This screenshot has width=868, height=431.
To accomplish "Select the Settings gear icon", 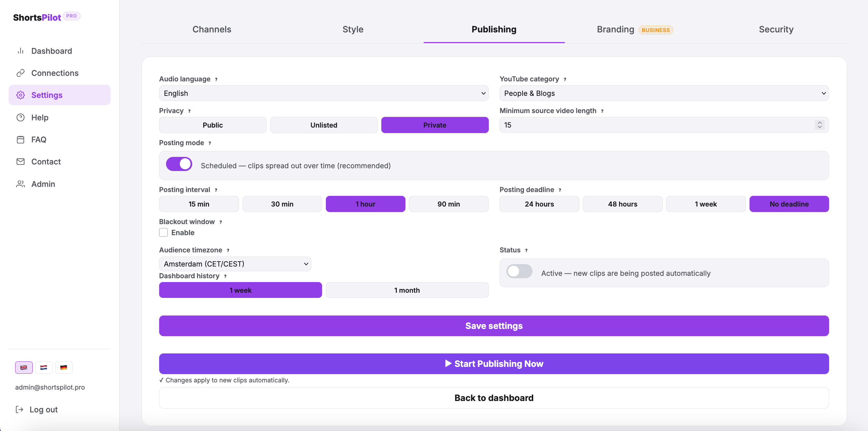I will pos(20,95).
